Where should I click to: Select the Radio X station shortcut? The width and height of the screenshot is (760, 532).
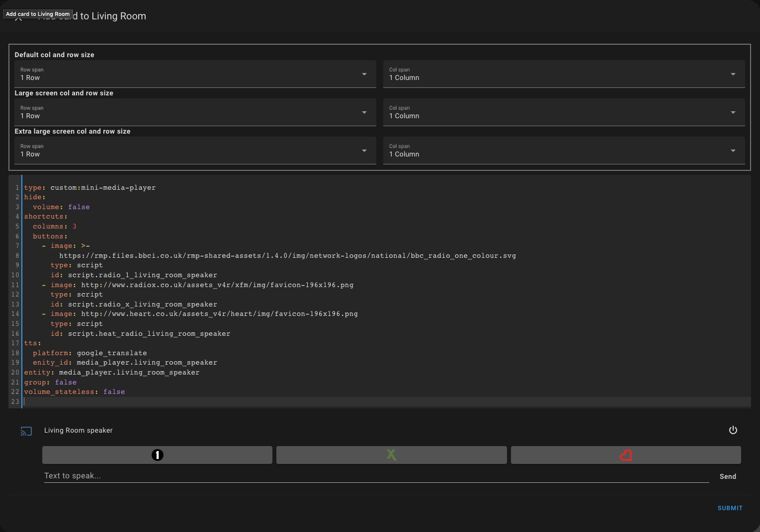click(x=391, y=455)
